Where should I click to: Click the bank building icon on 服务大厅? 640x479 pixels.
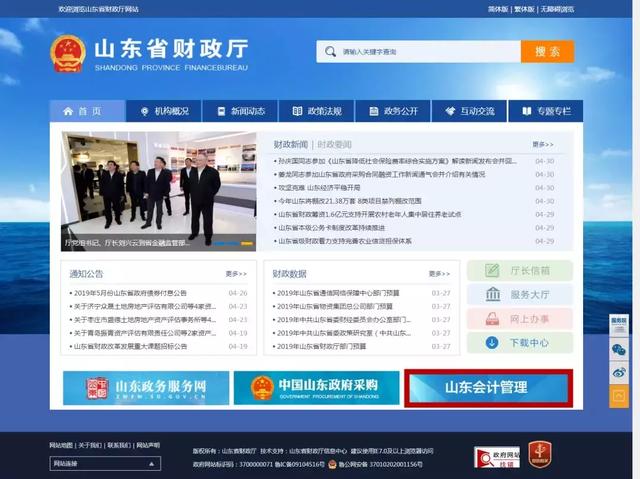[493, 294]
